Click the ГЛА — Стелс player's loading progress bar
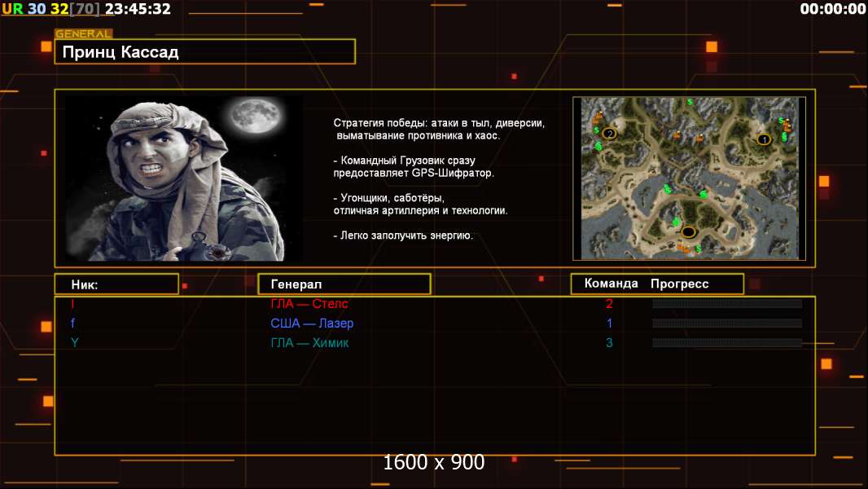Image resolution: width=868 pixels, height=489 pixels. [727, 303]
